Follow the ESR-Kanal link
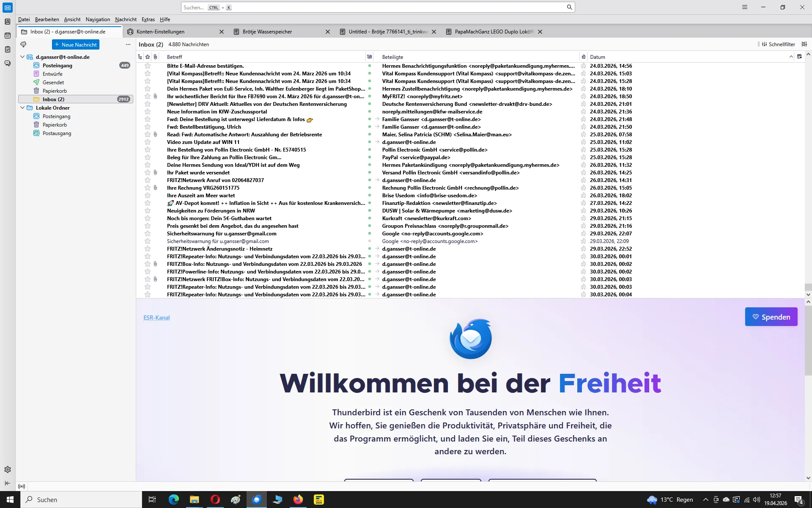Screen dimensions: 812x508 point(156,317)
